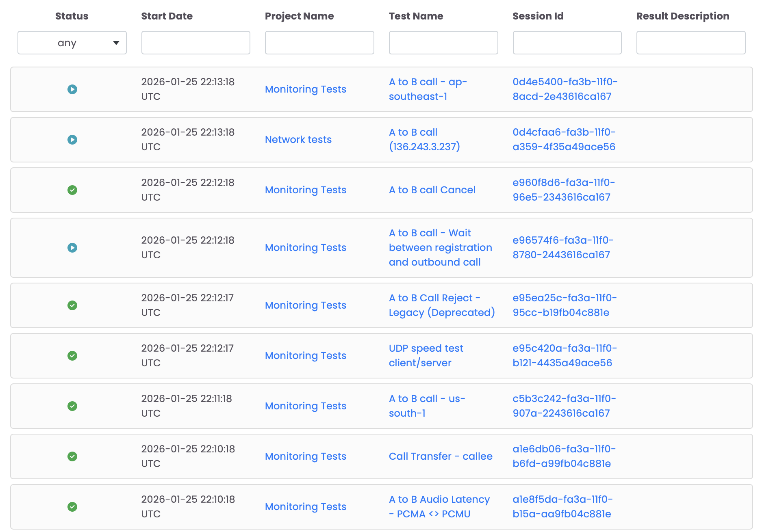
Task: Click running status icon for Network tests row
Action: coord(72,140)
